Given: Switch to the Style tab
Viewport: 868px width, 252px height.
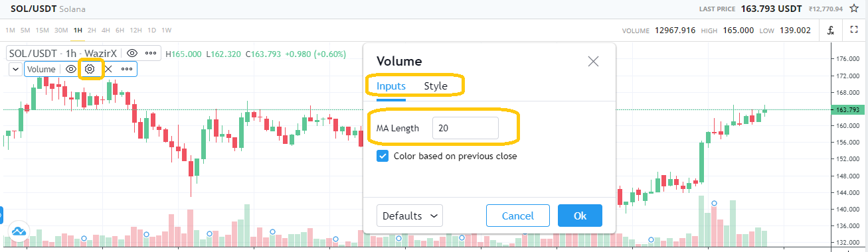Looking at the screenshot, I should 436,86.
